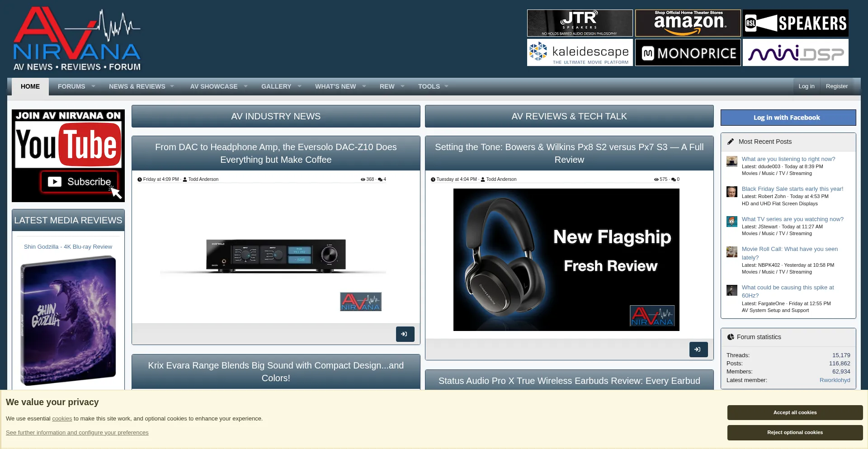Open the Shin Godzilla Blu-ray cover thumbnail
This screenshot has width=868, height=449.
68,320
